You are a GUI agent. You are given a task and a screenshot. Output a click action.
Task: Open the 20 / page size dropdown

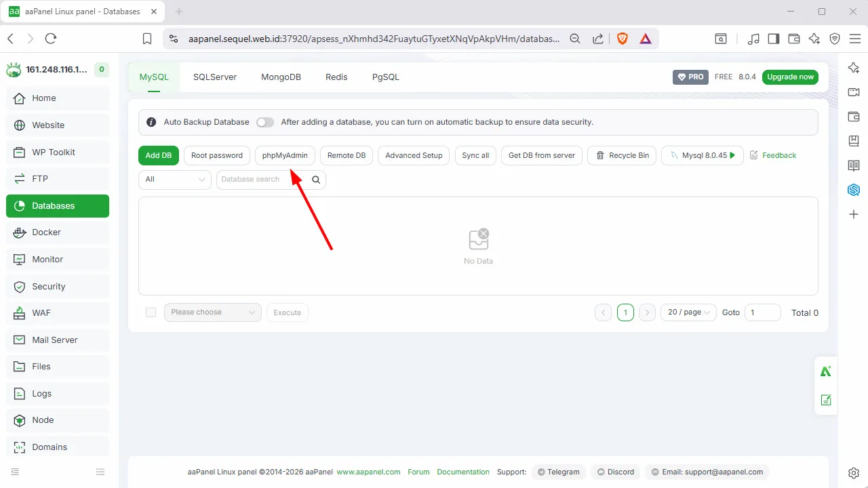pos(688,312)
